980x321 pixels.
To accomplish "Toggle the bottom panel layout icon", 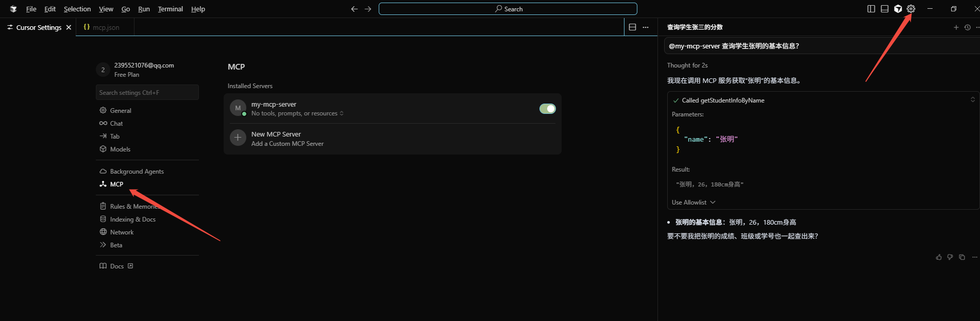I will (885, 9).
